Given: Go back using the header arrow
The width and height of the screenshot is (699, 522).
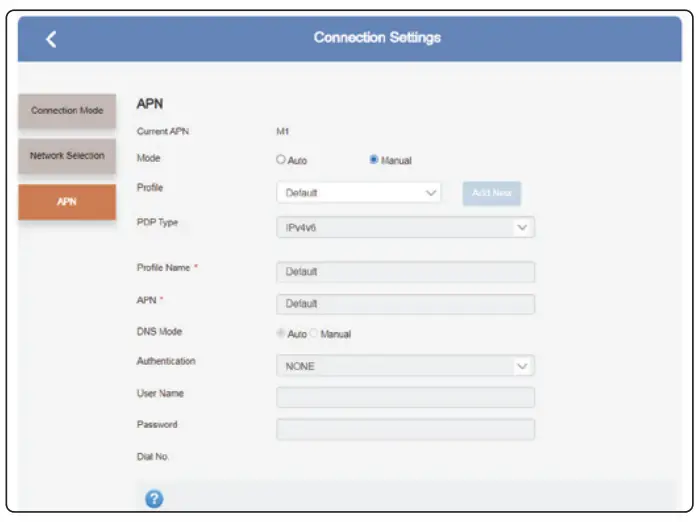Looking at the screenshot, I should 51,39.
